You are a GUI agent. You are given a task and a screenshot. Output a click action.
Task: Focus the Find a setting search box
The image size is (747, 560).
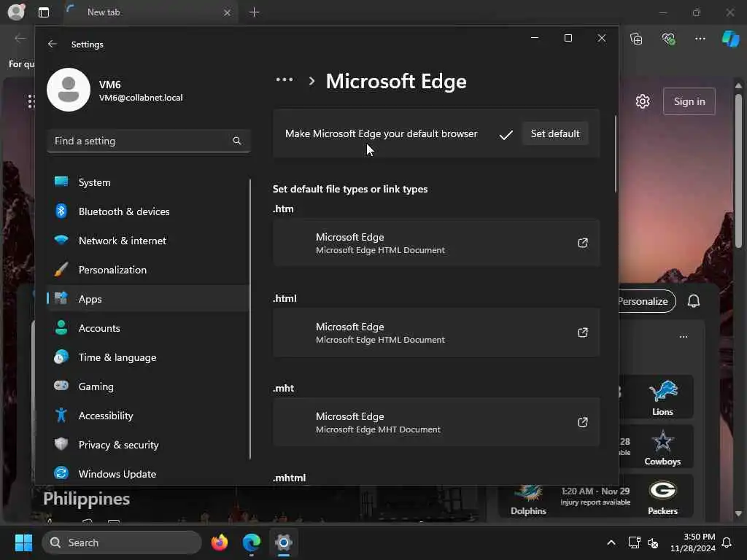point(148,141)
